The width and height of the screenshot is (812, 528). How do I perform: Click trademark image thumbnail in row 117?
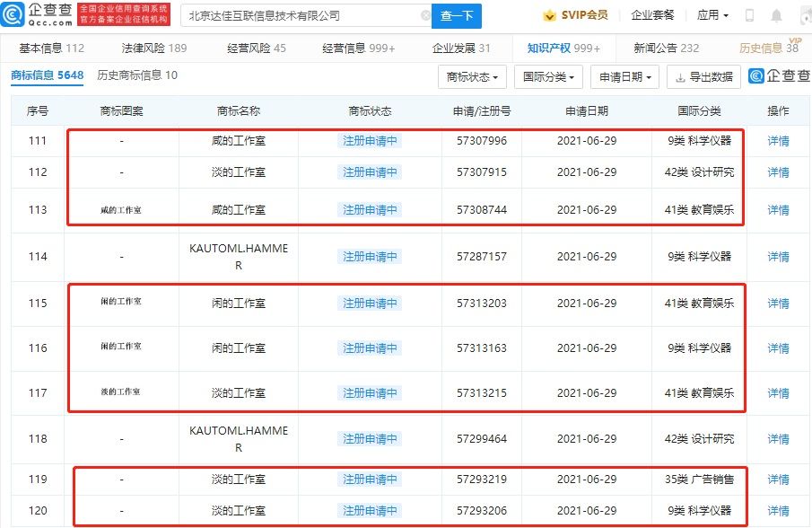click(121, 392)
